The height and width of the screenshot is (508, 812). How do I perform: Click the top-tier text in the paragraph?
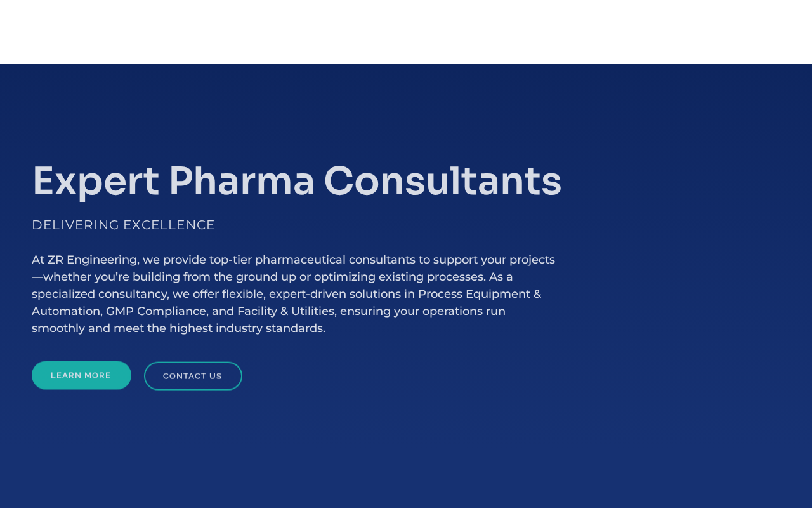(x=230, y=260)
